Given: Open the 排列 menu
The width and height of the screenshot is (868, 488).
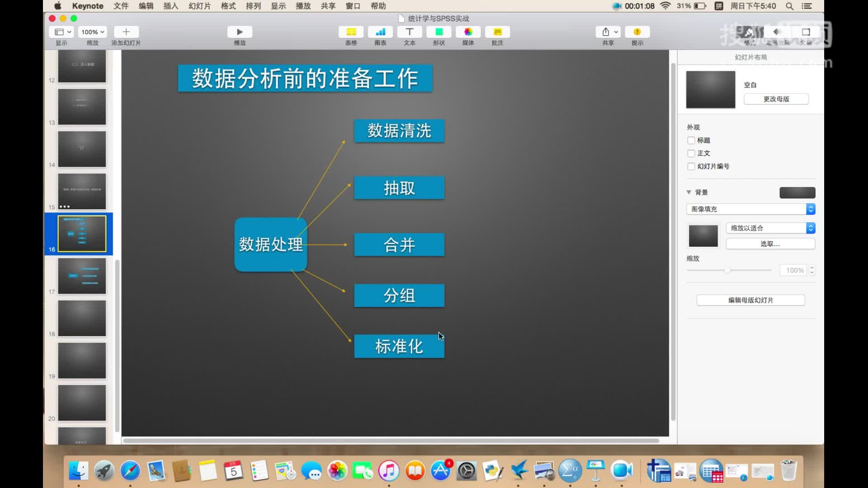Looking at the screenshot, I should pyautogui.click(x=253, y=6).
